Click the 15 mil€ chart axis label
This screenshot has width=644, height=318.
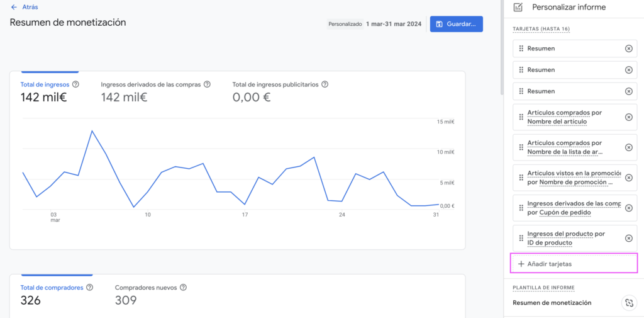coord(446,122)
